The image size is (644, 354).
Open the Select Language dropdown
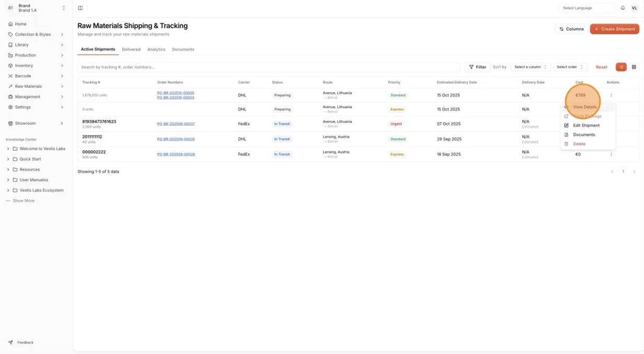(x=587, y=8)
